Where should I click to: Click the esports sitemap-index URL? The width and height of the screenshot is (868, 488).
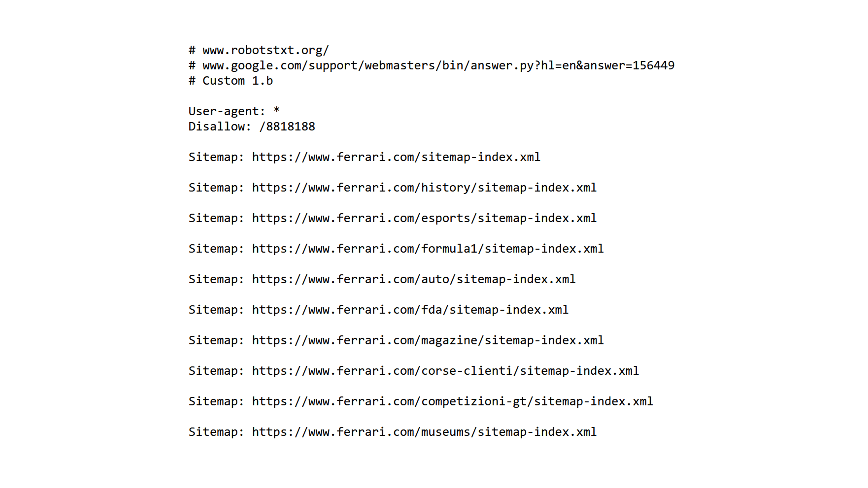(424, 218)
